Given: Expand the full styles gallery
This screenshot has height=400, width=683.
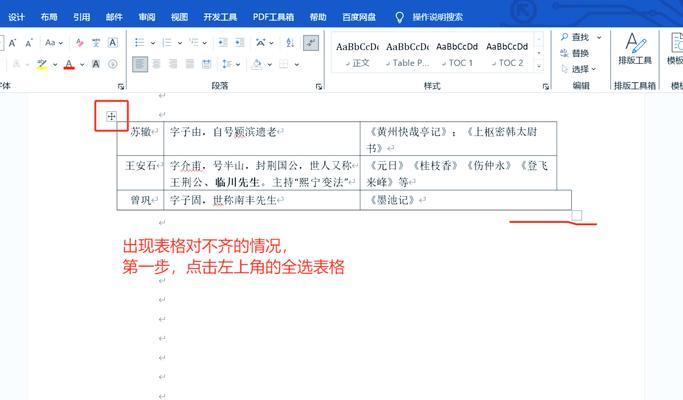Looking at the screenshot, I should coord(539,66).
